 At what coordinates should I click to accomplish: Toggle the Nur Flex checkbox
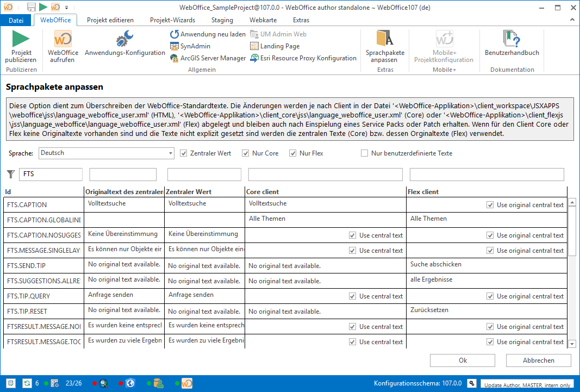293,153
